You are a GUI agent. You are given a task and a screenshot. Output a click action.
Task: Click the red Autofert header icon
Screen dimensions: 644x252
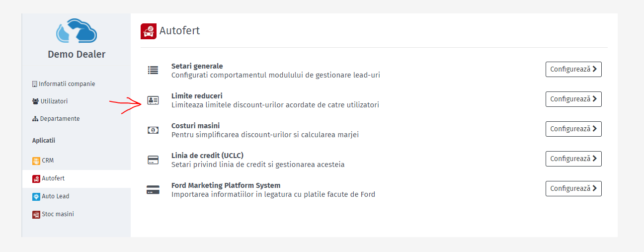pos(148,31)
